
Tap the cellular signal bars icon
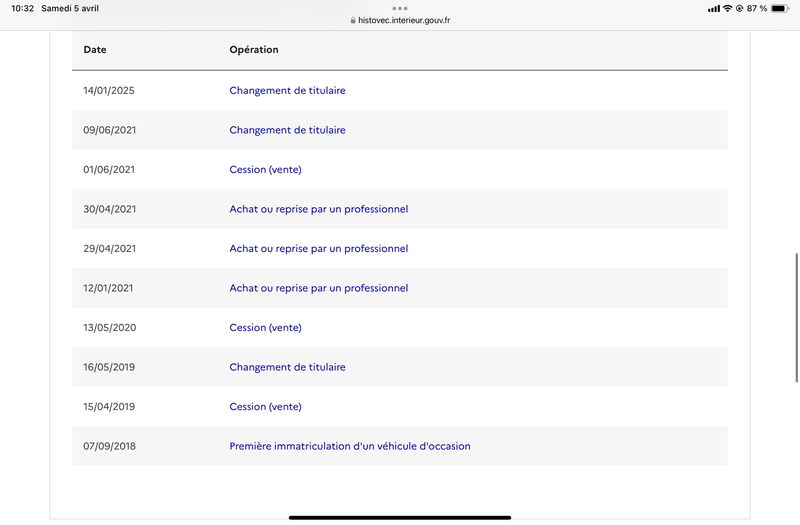click(713, 8)
